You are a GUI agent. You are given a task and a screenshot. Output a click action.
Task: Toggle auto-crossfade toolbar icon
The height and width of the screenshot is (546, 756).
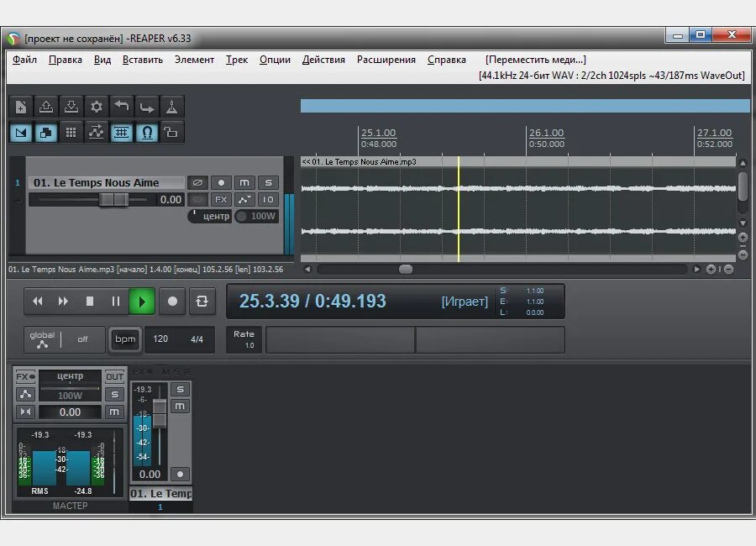pyautogui.click(x=21, y=132)
